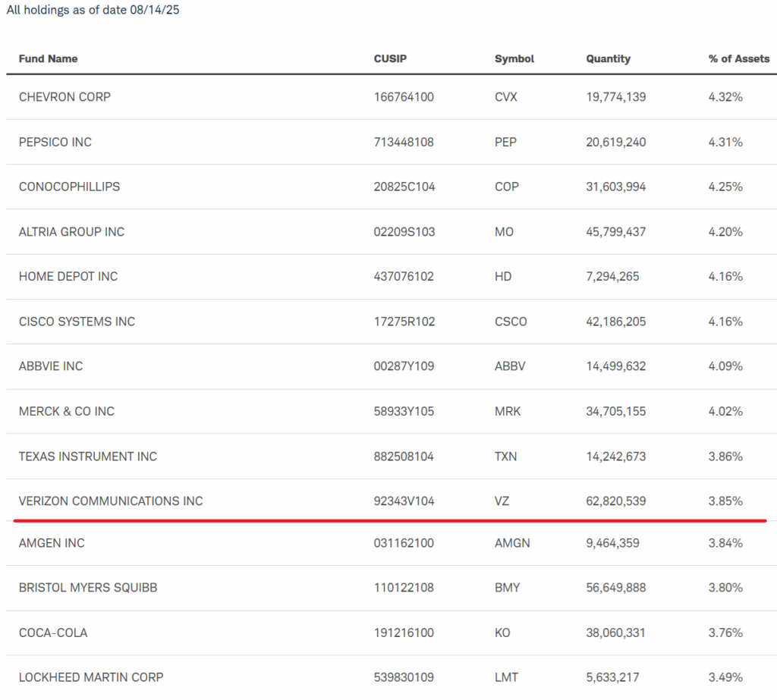Click Chevron quantity 19,774,139
777x700 pixels.
616,96
